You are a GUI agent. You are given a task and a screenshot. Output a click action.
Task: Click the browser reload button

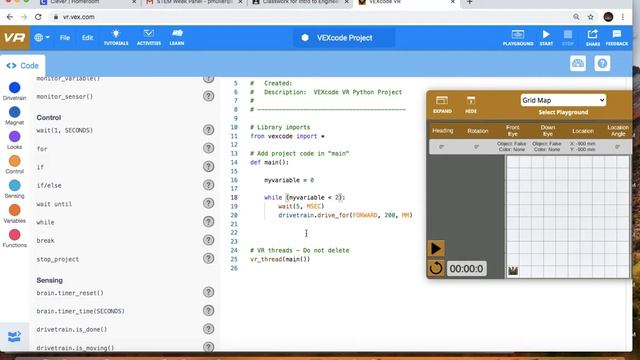pyautogui.click(x=38, y=17)
